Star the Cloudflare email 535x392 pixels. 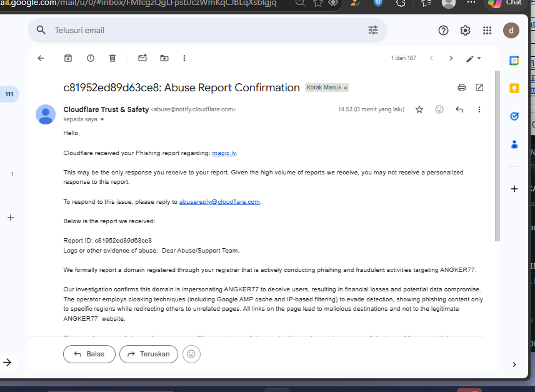pos(419,109)
